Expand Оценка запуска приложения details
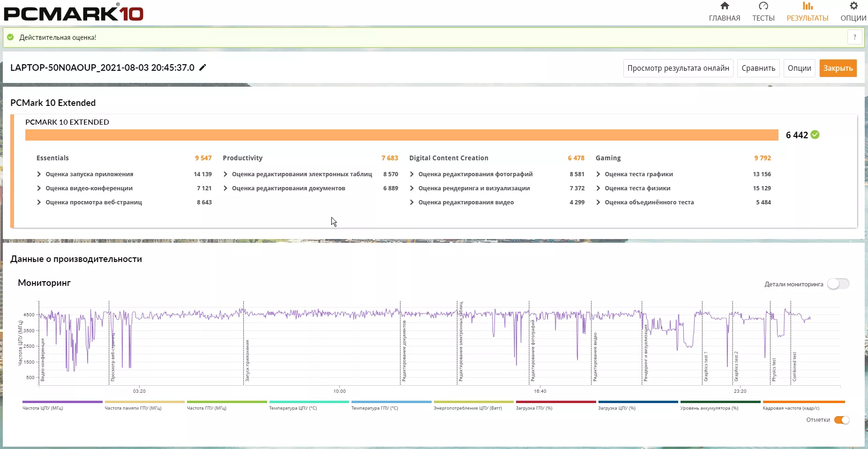Viewport: 868px width, 449px height. coord(39,174)
